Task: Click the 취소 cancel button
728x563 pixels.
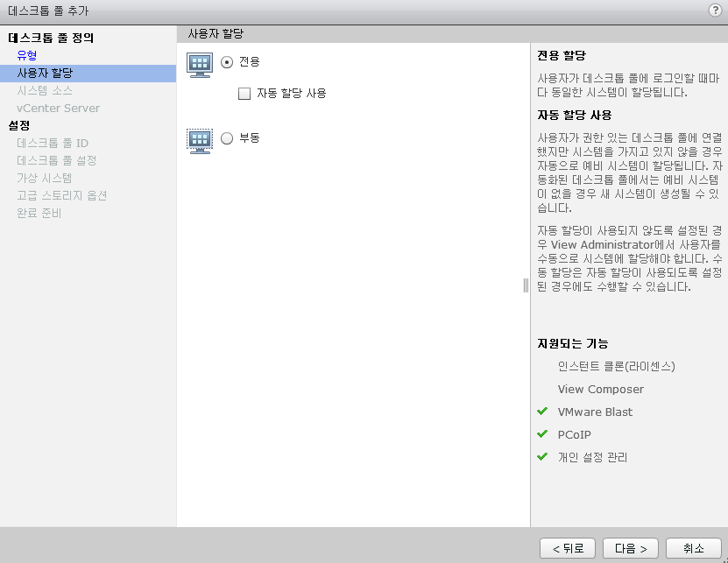Action: tap(694, 549)
